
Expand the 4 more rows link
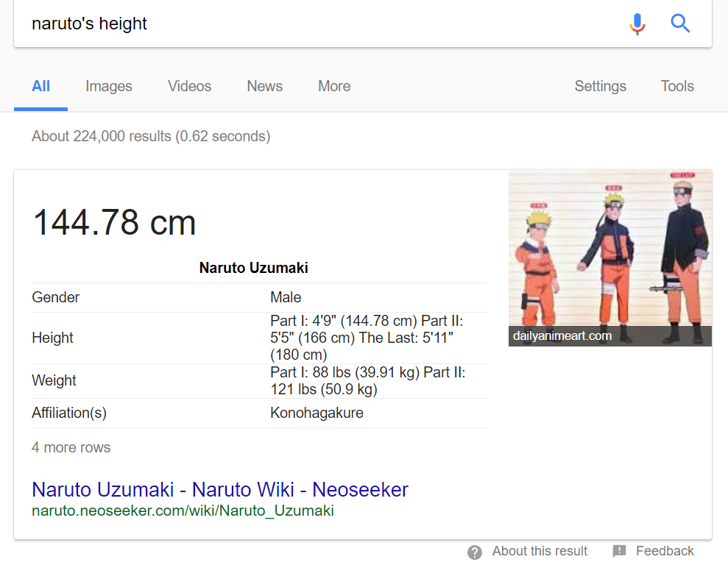[x=71, y=447]
